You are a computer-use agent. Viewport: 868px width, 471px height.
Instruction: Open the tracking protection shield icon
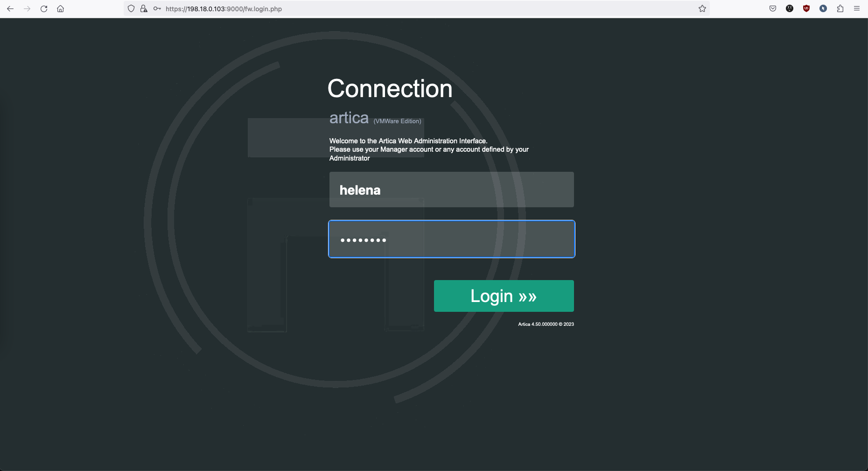click(131, 9)
